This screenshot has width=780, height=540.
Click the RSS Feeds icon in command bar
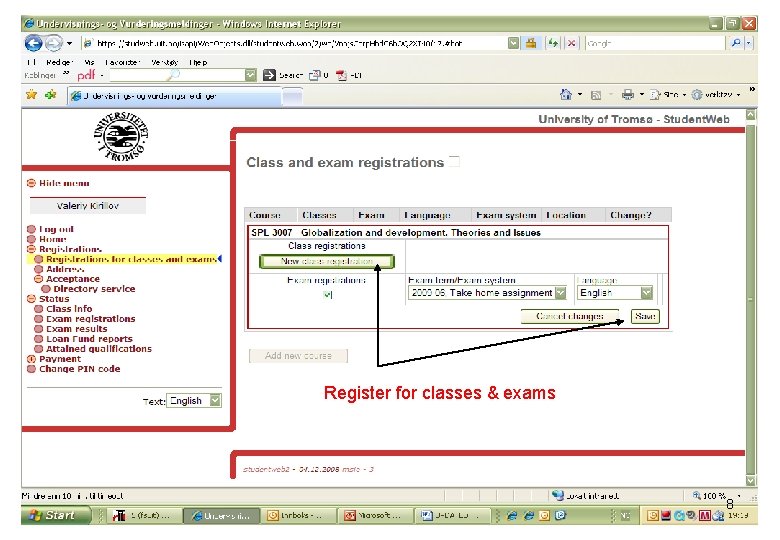tap(595, 95)
